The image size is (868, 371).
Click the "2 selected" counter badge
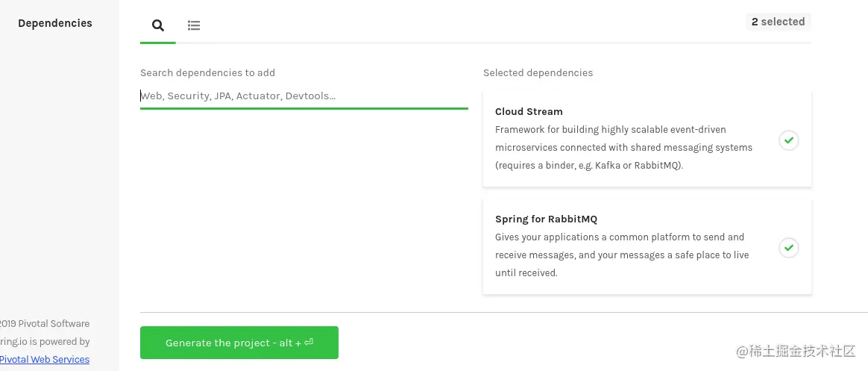(778, 22)
